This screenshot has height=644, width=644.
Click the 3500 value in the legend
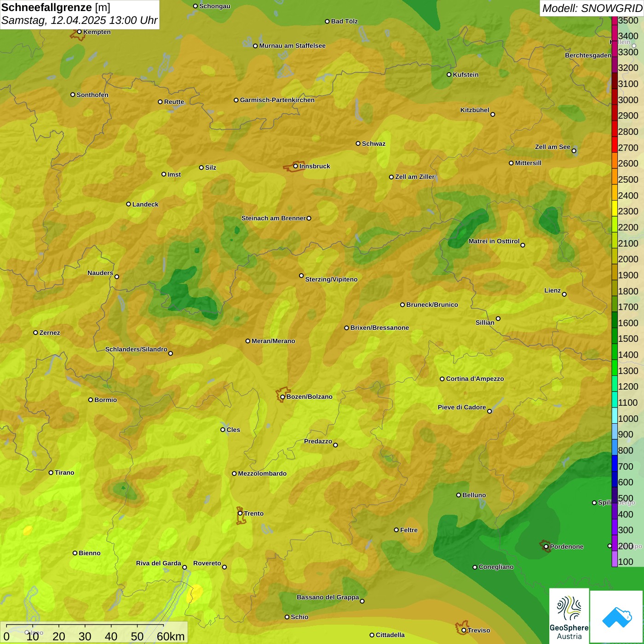[628, 20]
